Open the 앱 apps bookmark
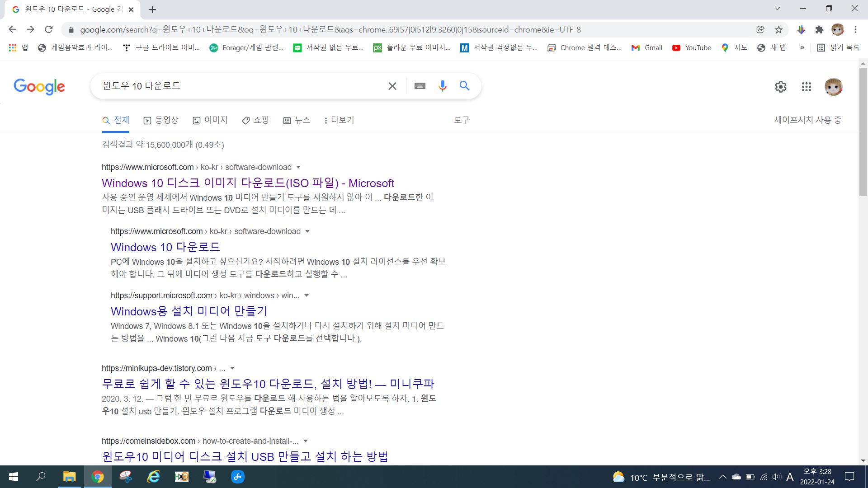The width and height of the screenshot is (868, 488). [19, 47]
